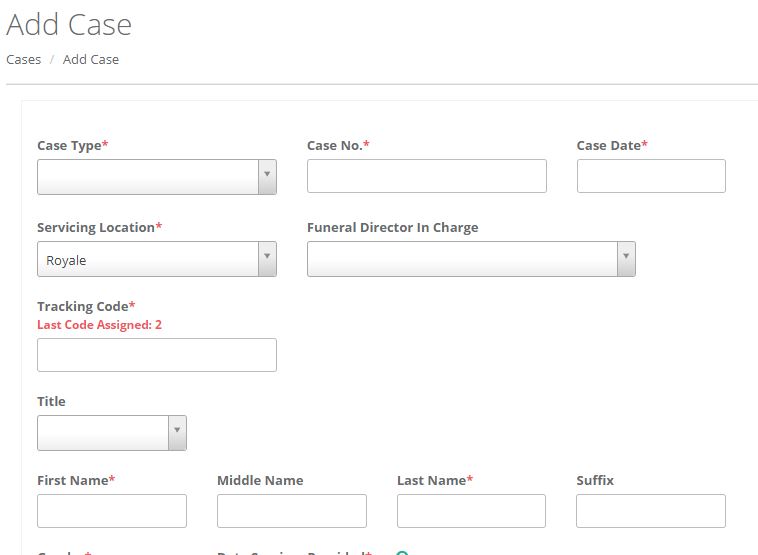Open the Case Type dropdown
Viewport: 758px width, 555px height.
tap(156, 176)
